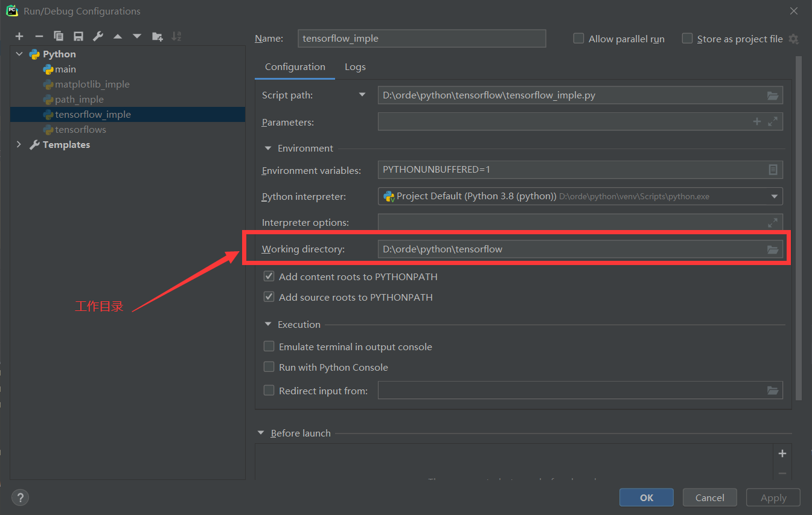Uncheck Add content roots to PYTHONPATH
Screen dimensions: 812x515
(x=269, y=277)
